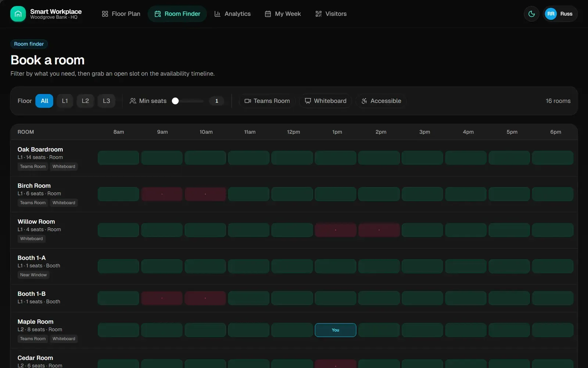Screen dimensions: 588x368
Task: Filter rooms by floor L1
Action: coord(65,101)
